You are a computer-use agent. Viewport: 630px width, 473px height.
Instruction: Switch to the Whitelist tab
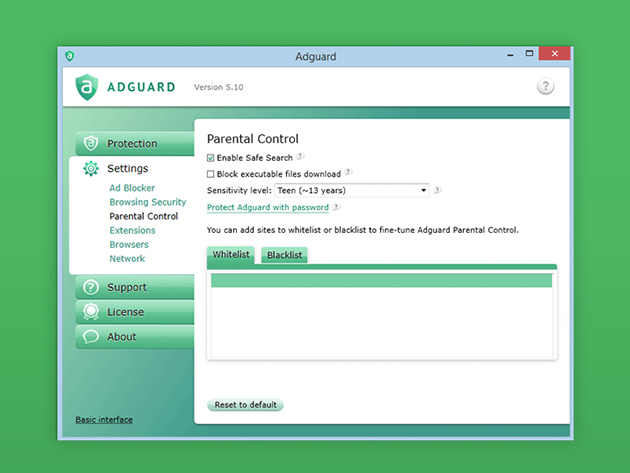point(231,255)
